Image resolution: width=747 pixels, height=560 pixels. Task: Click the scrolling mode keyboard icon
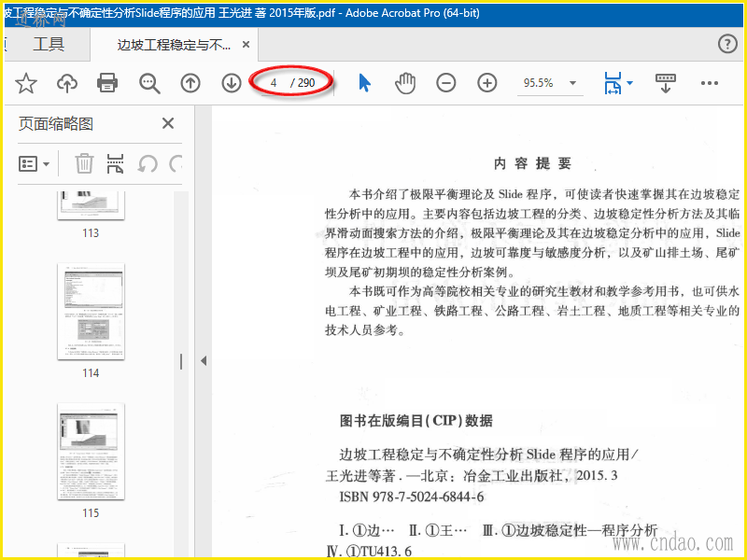coord(666,83)
